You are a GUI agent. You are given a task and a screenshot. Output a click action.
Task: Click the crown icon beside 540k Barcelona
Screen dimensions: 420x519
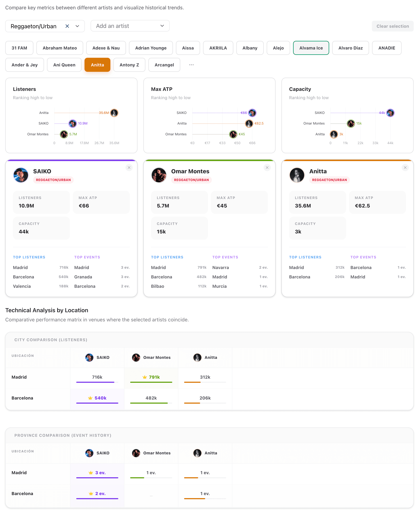pyautogui.click(x=90, y=398)
